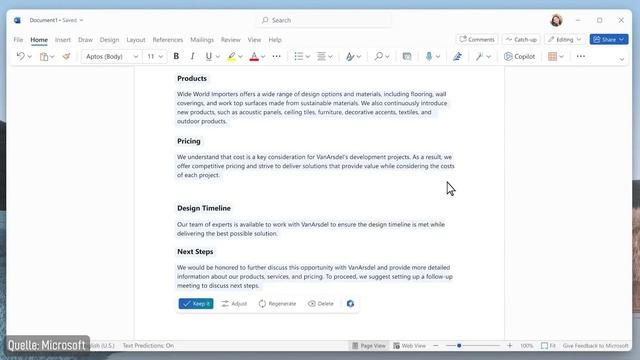Viewport: 640px width, 360px height.
Task: Click the Delete draft button
Action: pyautogui.click(x=321, y=304)
